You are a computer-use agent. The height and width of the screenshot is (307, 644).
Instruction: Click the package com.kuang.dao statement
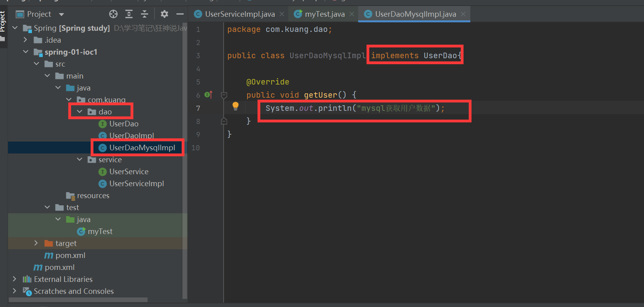279,30
